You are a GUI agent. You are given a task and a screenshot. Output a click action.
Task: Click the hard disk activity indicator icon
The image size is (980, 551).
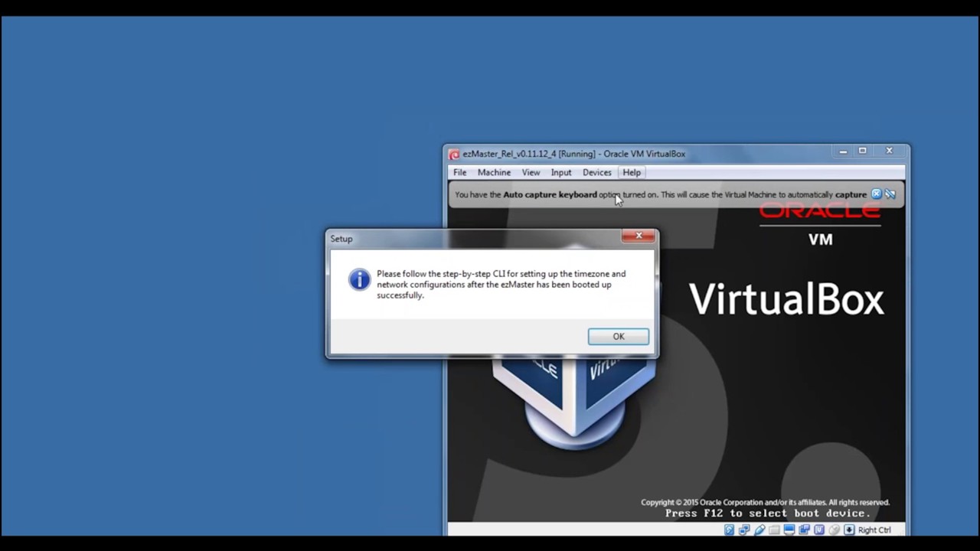pos(730,530)
